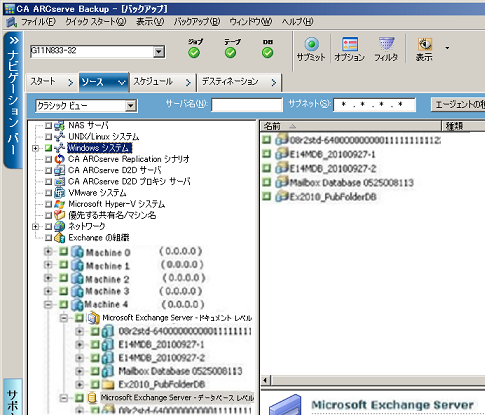Click the right pane horizontal scrollbar left arrow
The image size is (485, 415).
pos(266,380)
